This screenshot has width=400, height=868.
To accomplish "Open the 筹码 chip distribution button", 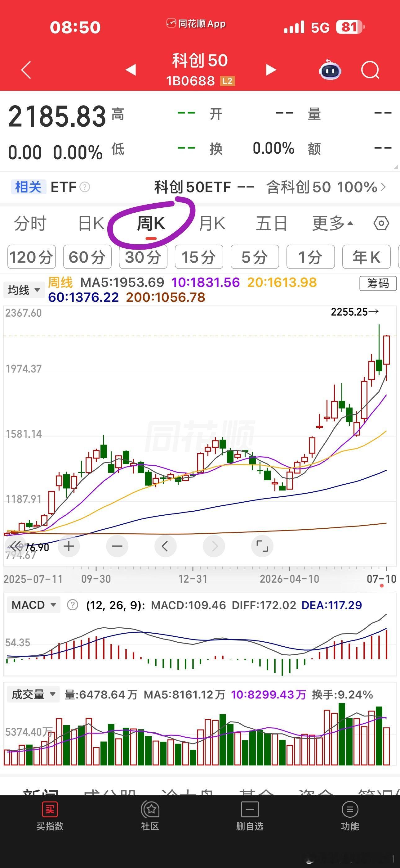I will pos(378,283).
